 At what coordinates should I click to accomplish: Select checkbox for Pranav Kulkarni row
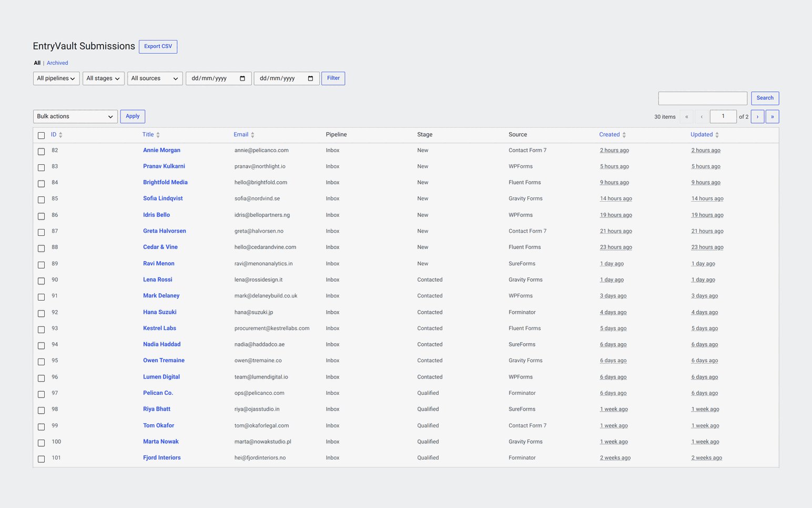41,167
